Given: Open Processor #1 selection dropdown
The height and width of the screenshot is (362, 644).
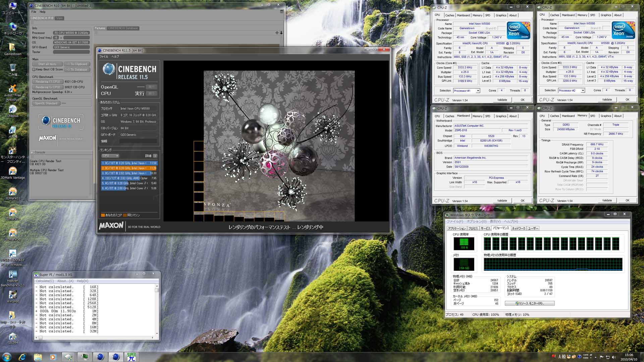Looking at the screenshot, I should 478,91.
